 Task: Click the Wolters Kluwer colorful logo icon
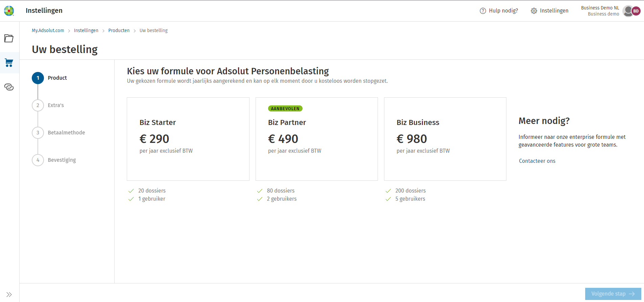coord(9,11)
